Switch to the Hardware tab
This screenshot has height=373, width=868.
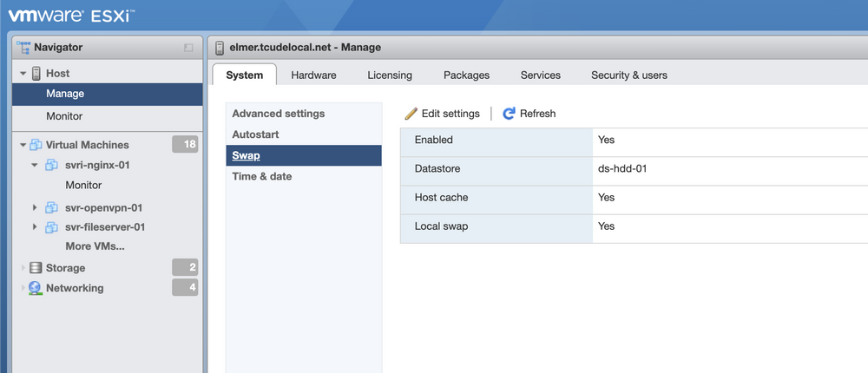pyautogui.click(x=314, y=75)
